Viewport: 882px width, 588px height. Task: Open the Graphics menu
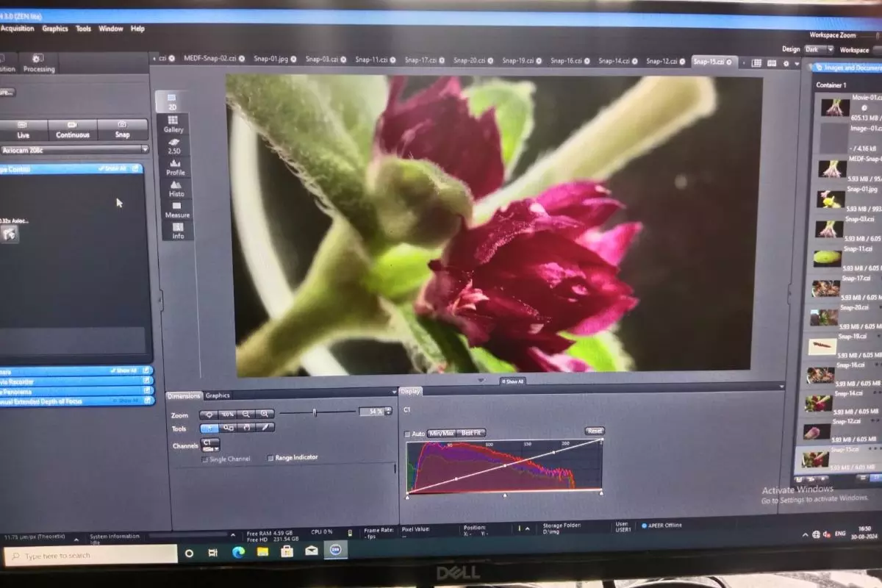(55, 29)
